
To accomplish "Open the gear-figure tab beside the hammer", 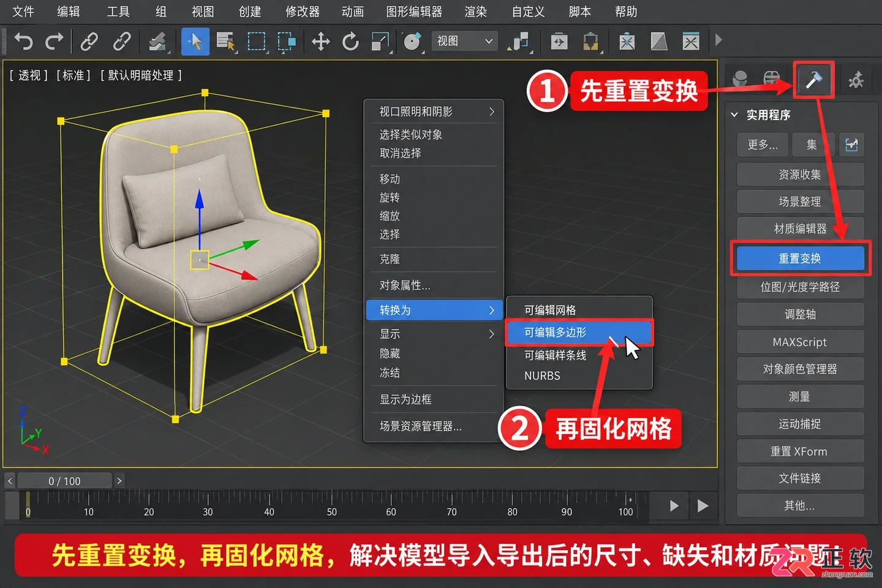I will click(x=856, y=80).
